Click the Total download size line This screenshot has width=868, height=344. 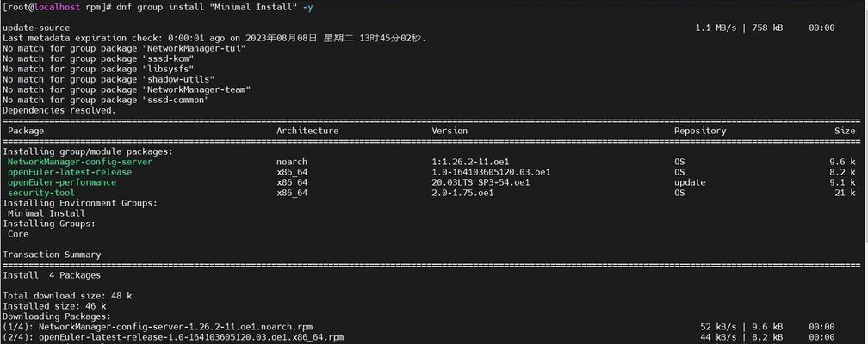coord(67,296)
